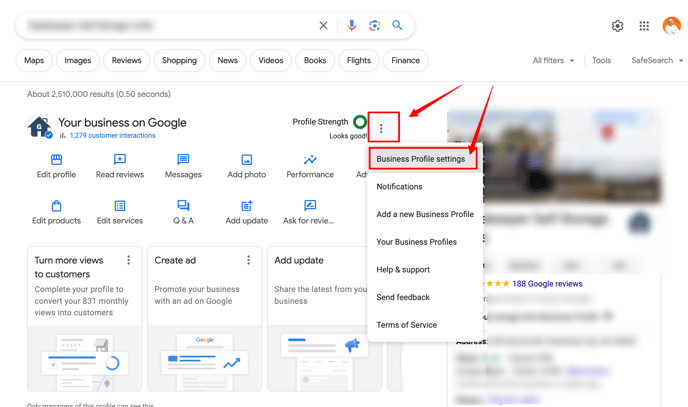The image size is (688, 407).
Task: Choose Add a new Business Profile
Action: [425, 214]
